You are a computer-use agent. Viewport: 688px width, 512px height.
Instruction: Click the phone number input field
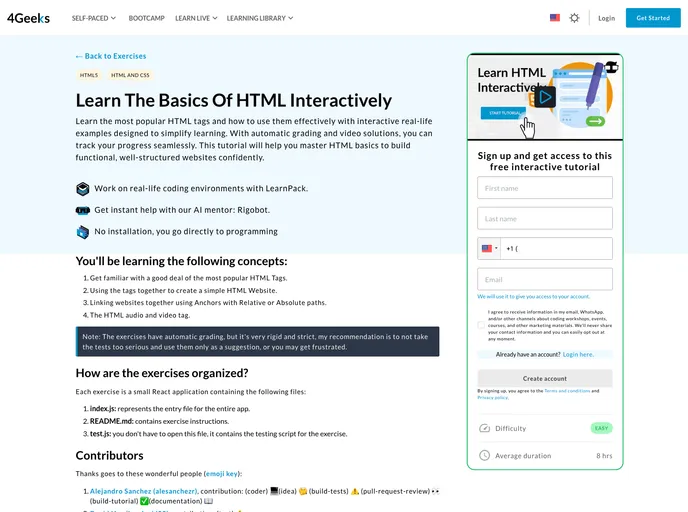click(x=556, y=248)
